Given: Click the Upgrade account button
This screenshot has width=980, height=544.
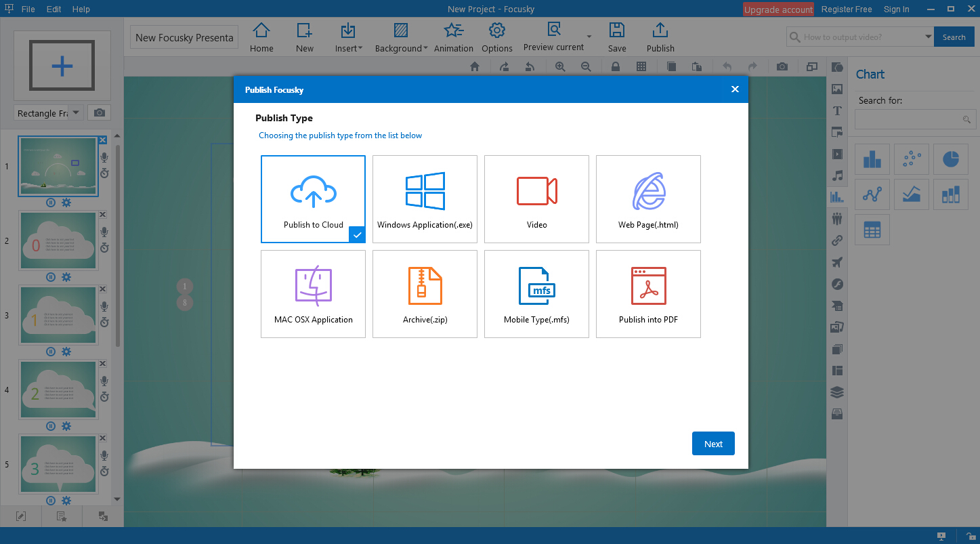Looking at the screenshot, I should coord(778,9).
